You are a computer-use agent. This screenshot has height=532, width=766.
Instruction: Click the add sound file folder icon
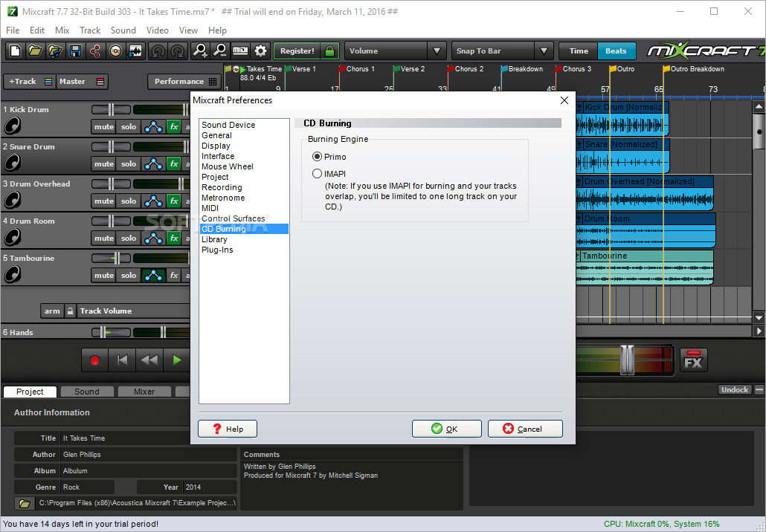coord(55,51)
